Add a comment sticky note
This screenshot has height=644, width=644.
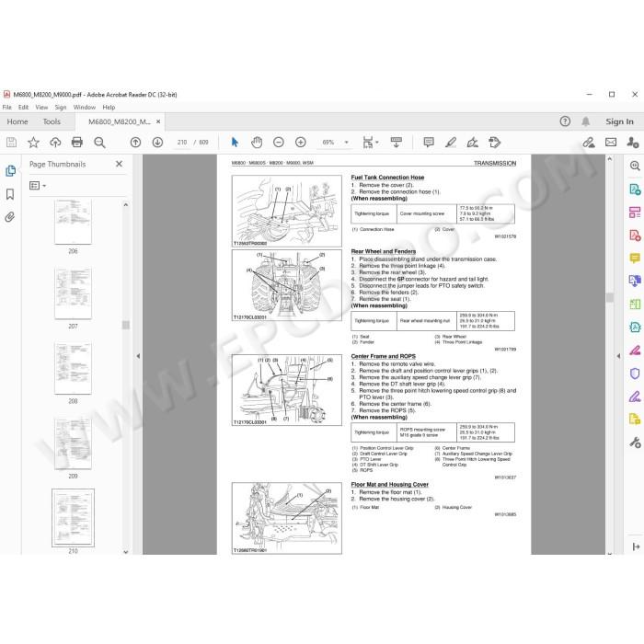click(x=429, y=143)
